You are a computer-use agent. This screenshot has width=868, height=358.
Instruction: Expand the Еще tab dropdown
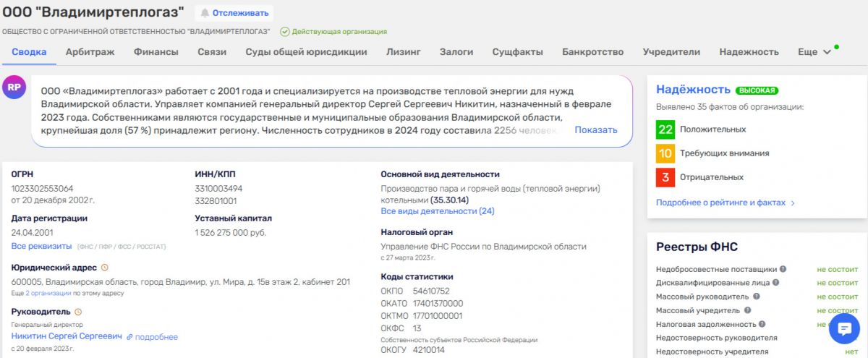point(814,52)
